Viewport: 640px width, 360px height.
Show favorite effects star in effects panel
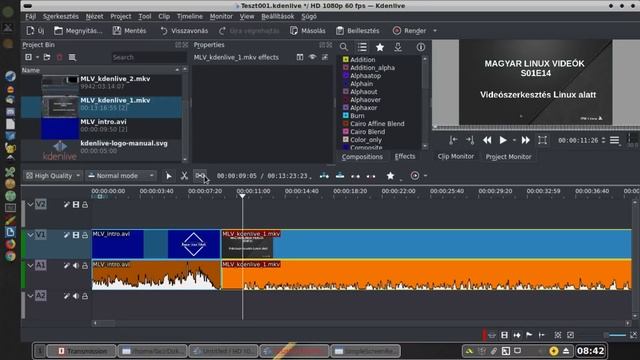(x=380, y=47)
